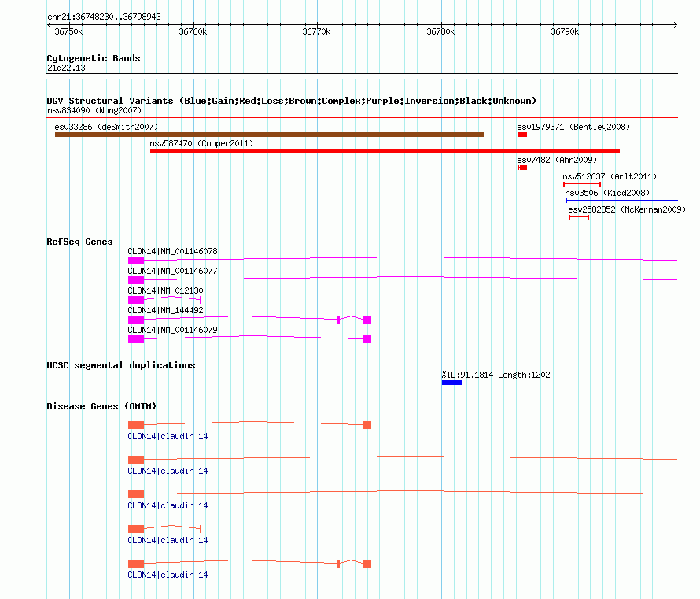Viewport: 700px width, 599px height.
Task: Select the small red esv1979371 glyph
Action: [522, 135]
